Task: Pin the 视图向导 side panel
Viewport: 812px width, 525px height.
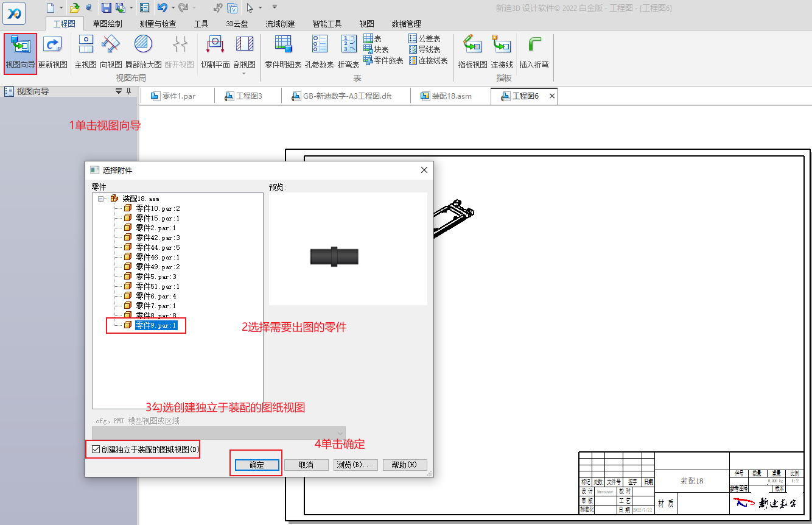Action: tap(129, 91)
